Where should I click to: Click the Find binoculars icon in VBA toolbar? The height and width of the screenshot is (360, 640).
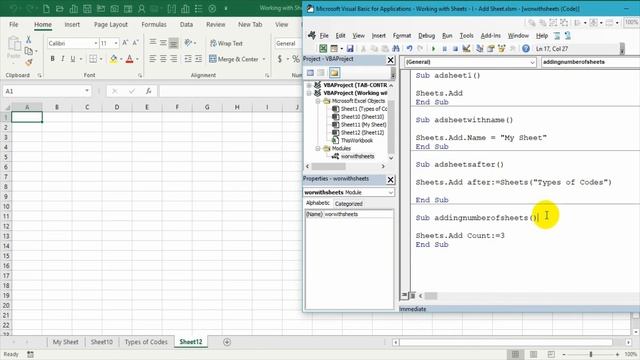[x=396, y=49]
